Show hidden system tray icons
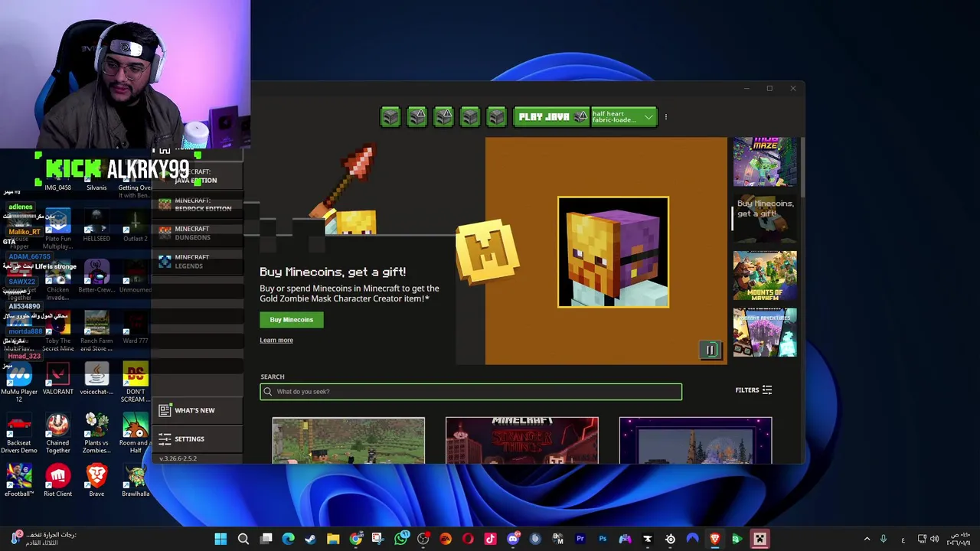This screenshot has width=980, height=551. coord(867,539)
